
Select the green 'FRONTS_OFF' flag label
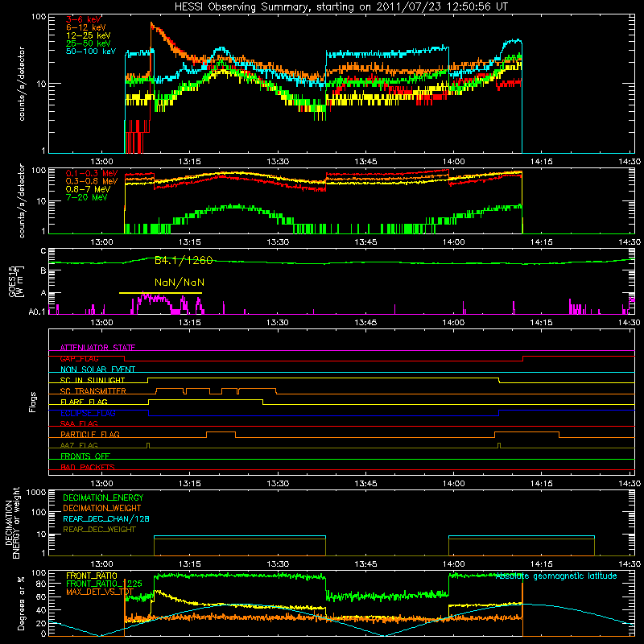(85, 456)
